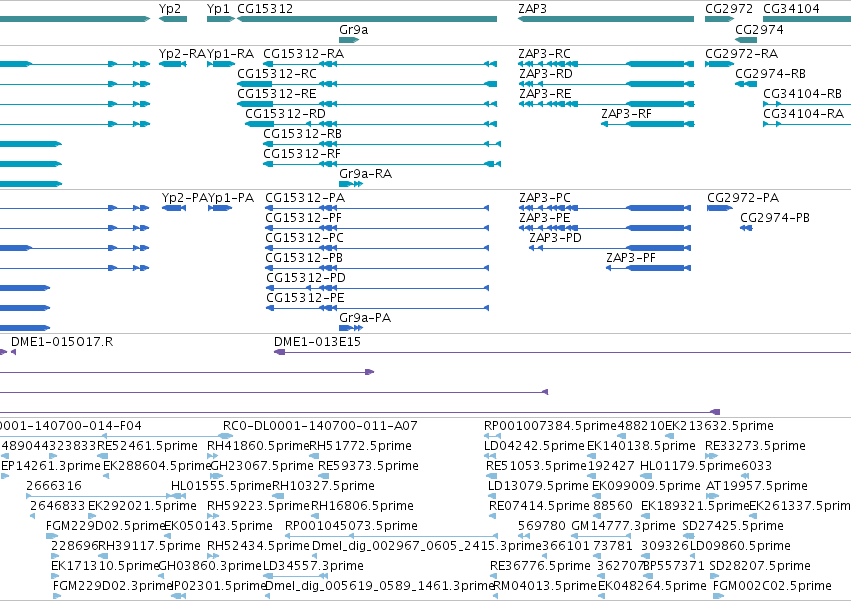Click protein label CG15312-PD
The image size is (851, 601).
[x=306, y=278]
